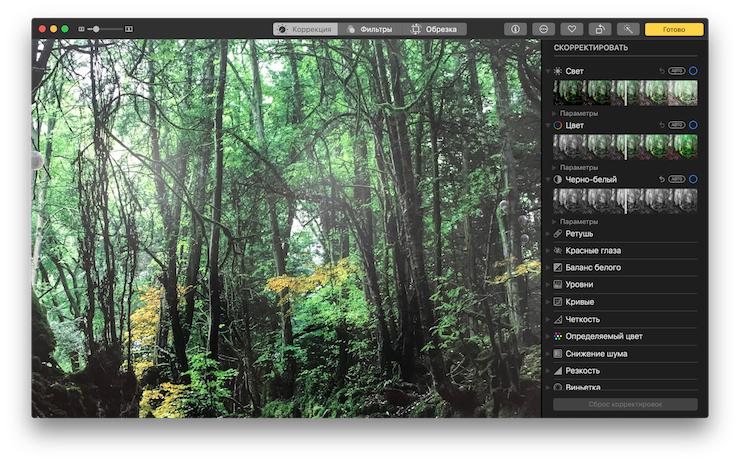
Task: Click the Резкость label
Action: pos(582,371)
